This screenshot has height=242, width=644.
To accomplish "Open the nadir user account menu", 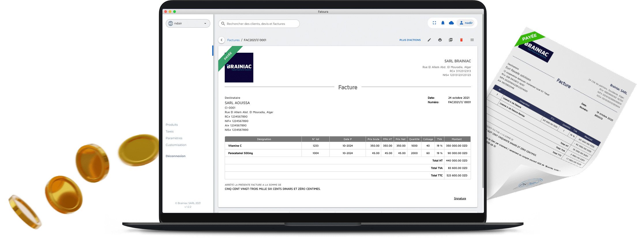I will click(466, 23).
